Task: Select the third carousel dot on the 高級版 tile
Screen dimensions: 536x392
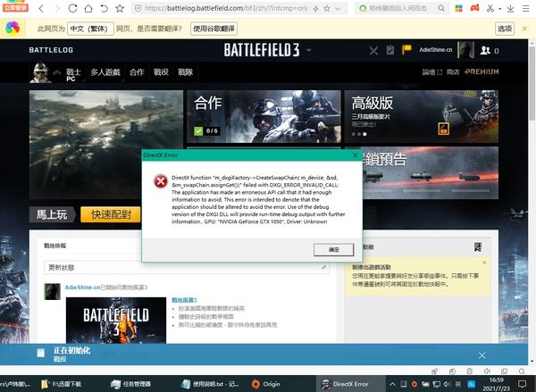Action: (364, 134)
